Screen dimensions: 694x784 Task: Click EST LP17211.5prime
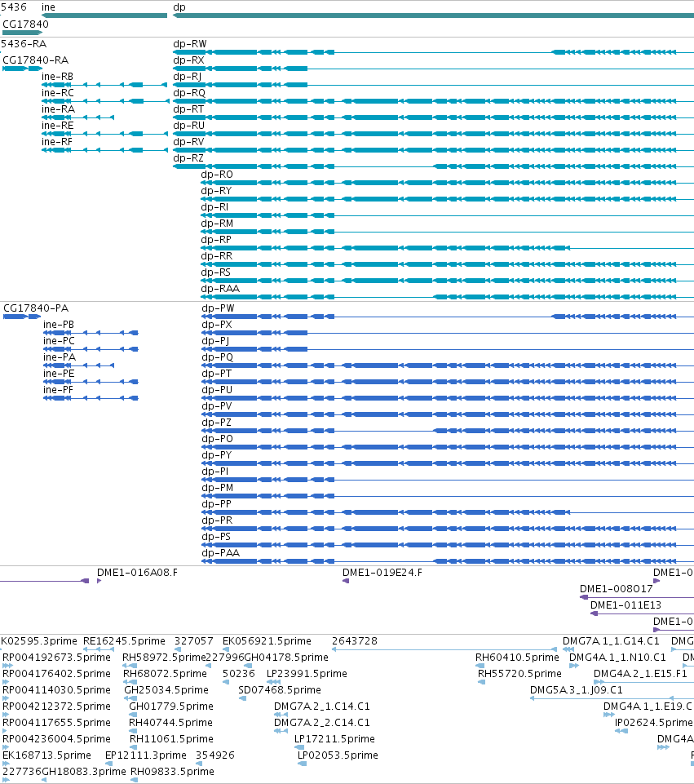tap(334, 739)
